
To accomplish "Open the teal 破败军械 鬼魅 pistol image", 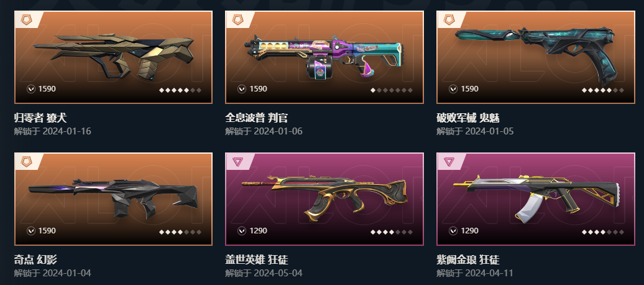I will tap(538, 53).
